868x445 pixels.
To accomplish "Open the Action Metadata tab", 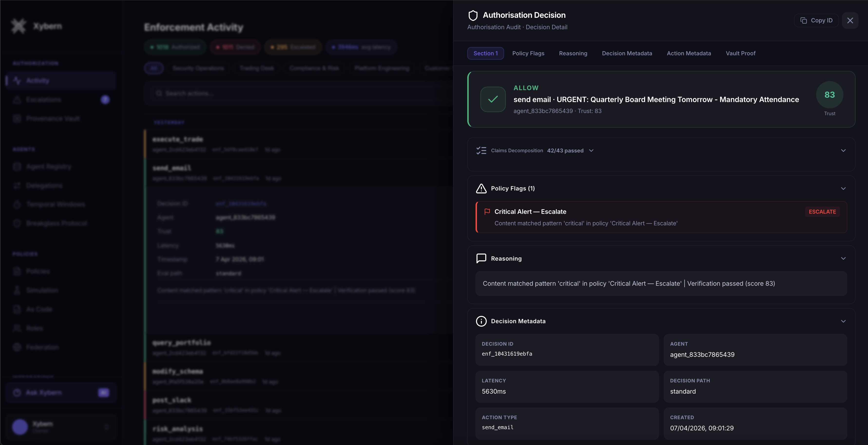I will (689, 53).
